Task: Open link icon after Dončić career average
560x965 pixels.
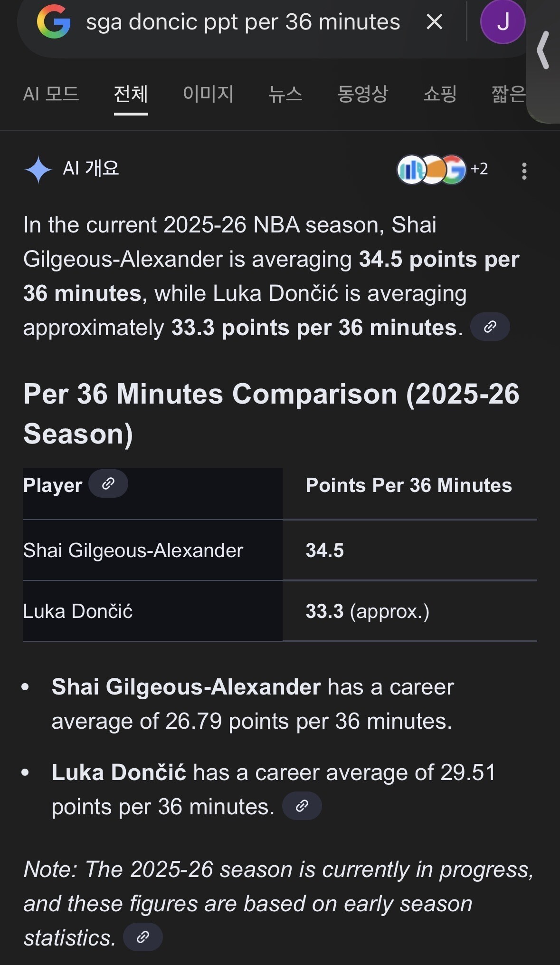Action: [x=302, y=806]
